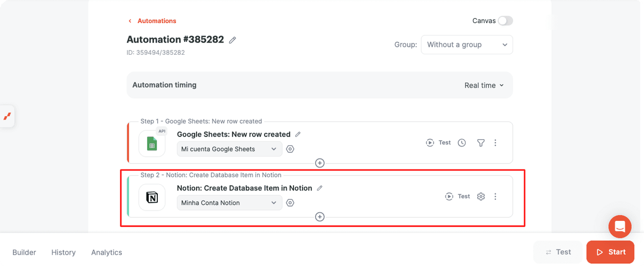Click Google Sheets: New row created heading

coord(233,134)
